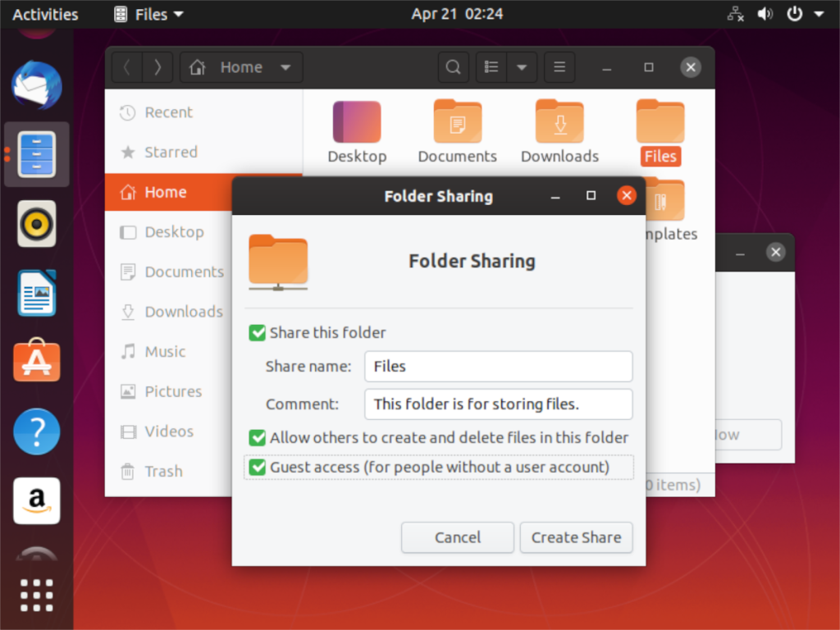This screenshot has width=840, height=630.
Task: Disable allow others to create and delete files
Action: (257, 437)
